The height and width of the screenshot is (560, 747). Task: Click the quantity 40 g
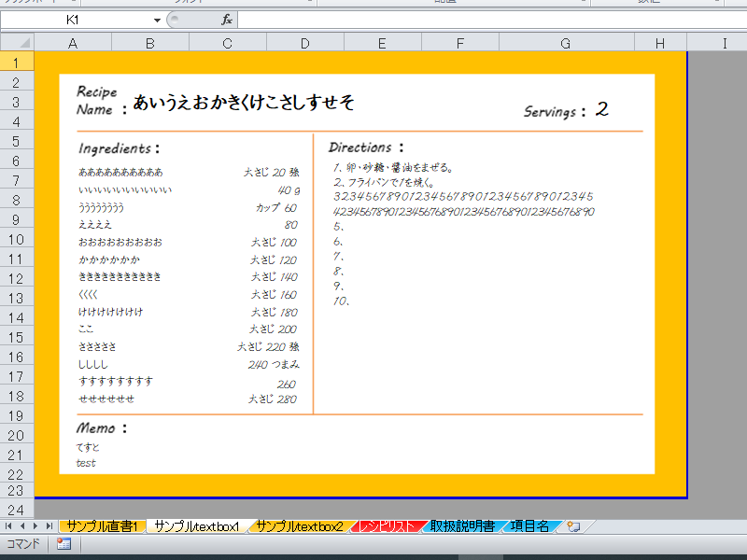click(289, 190)
